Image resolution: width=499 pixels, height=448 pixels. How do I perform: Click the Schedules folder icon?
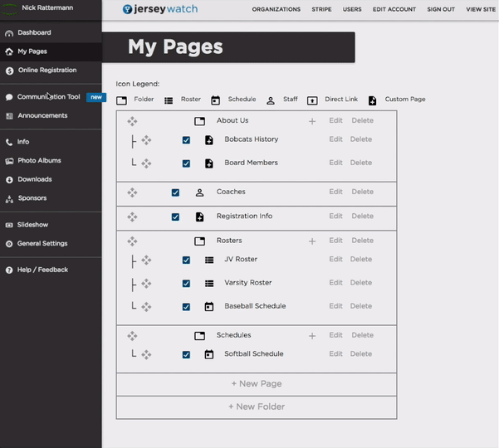point(199,336)
